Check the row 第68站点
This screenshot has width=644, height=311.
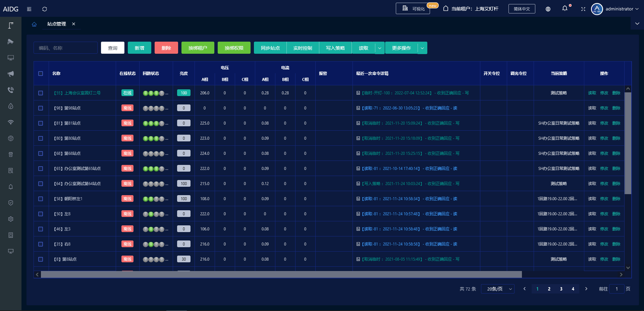coord(41,153)
